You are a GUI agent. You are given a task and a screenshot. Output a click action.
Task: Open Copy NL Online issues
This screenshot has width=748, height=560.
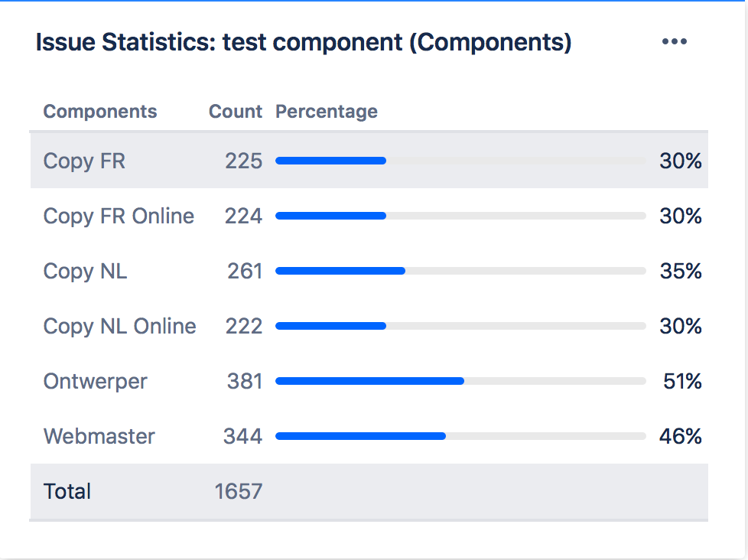(x=120, y=327)
